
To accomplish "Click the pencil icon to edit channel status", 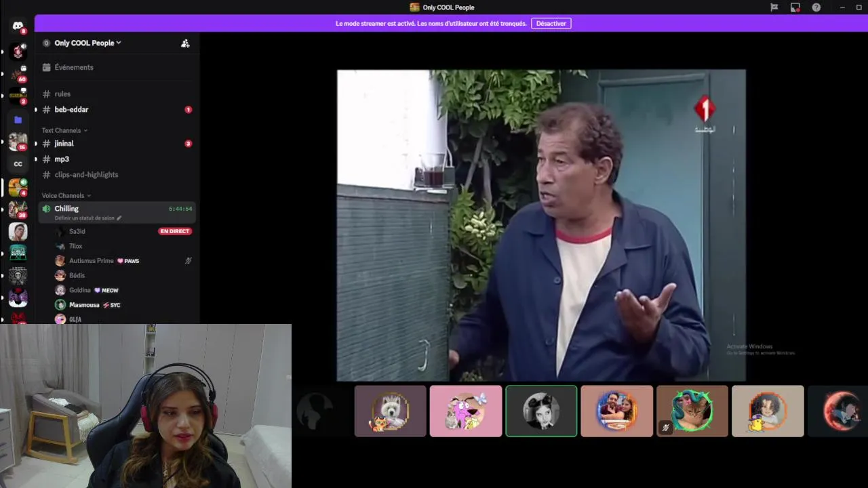I will [119, 218].
